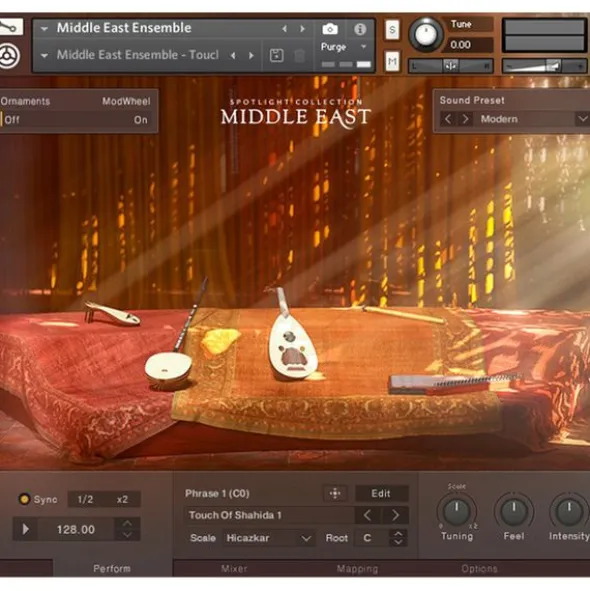This screenshot has width=590, height=591.
Task: Click the Tune knob
Action: click(426, 35)
